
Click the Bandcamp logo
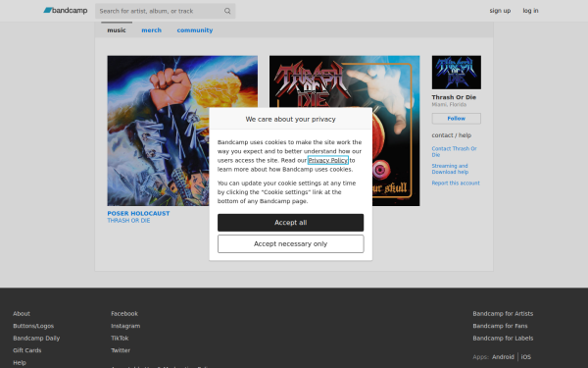click(x=66, y=11)
